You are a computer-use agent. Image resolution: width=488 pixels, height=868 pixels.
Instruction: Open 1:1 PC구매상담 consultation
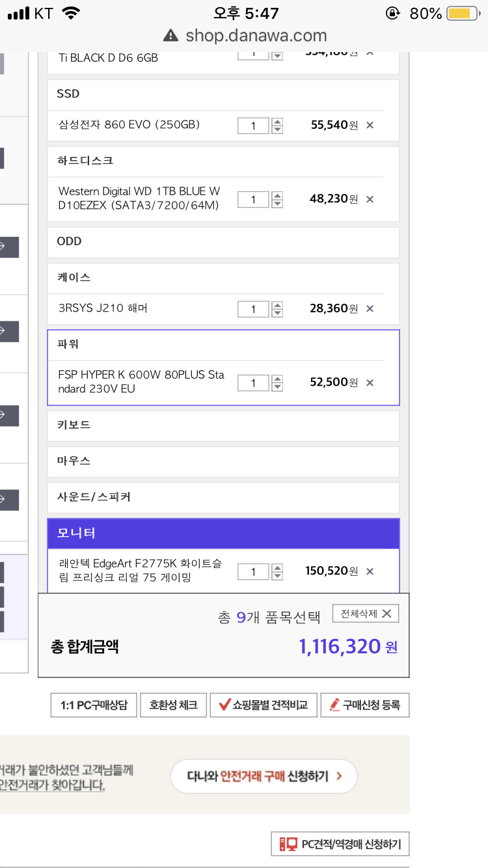[94, 705]
